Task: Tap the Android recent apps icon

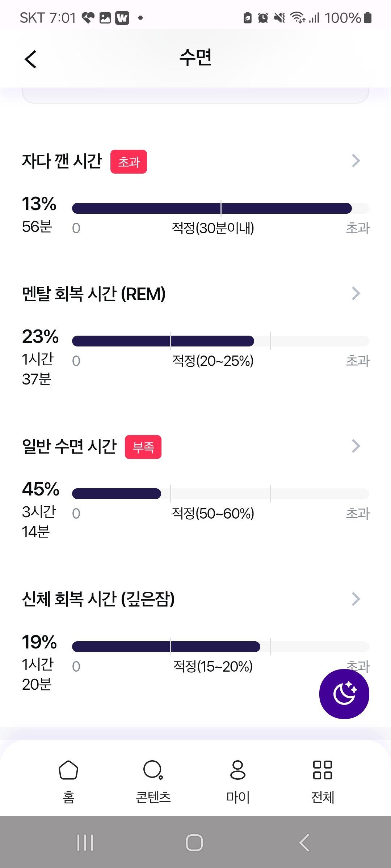Action: [85, 843]
